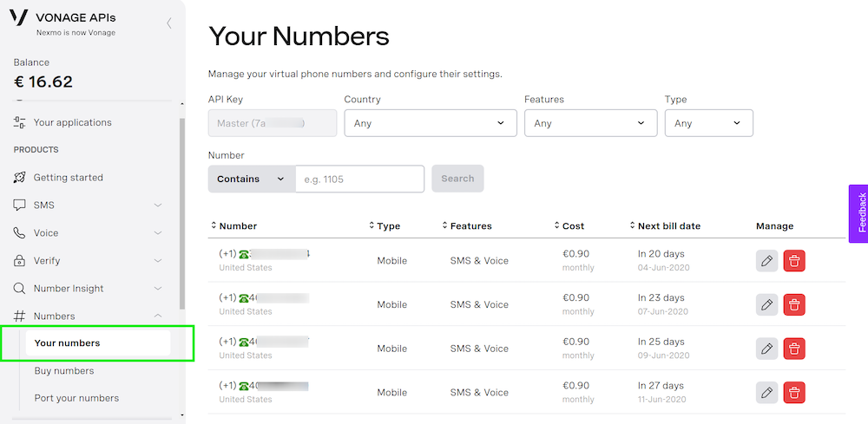Click the Your Numbers page heading
The width and height of the screenshot is (868, 424).
pyautogui.click(x=299, y=36)
